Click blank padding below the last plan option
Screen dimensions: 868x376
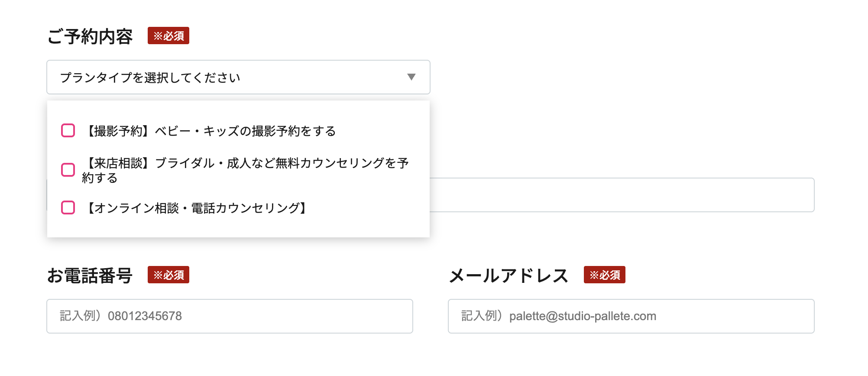click(x=238, y=227)
